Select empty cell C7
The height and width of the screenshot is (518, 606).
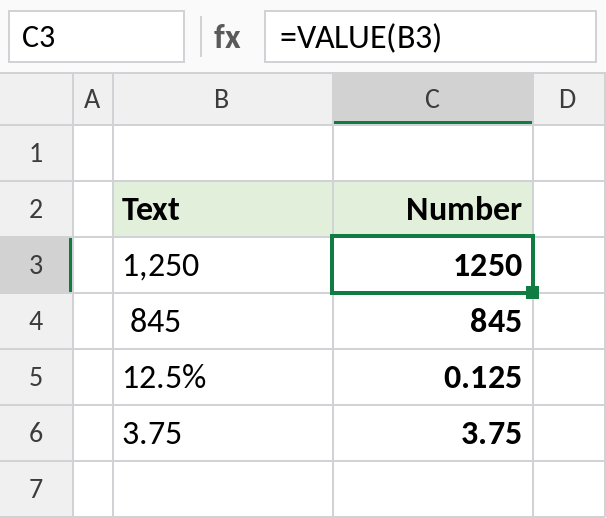pyautogui.click(x=433, y=489)
